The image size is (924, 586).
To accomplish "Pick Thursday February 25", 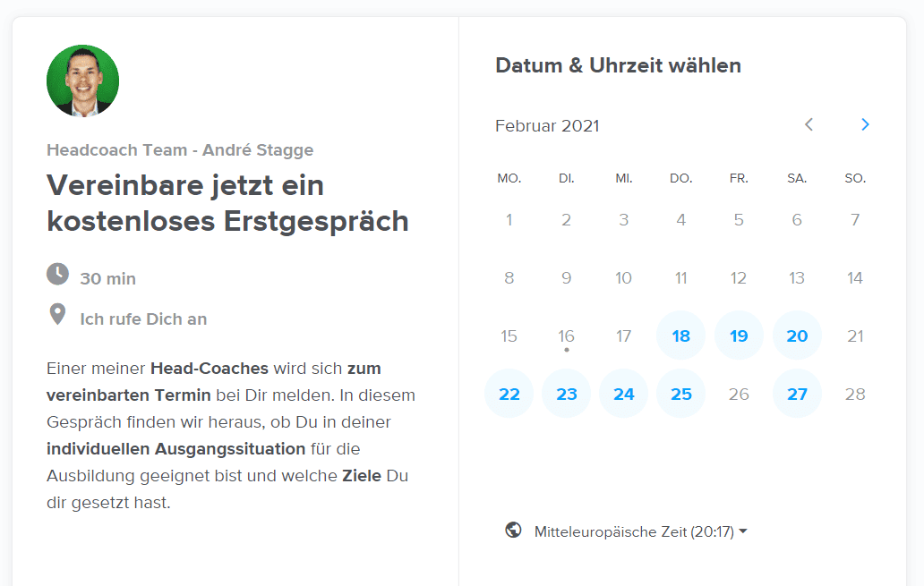I will [681, 394].
